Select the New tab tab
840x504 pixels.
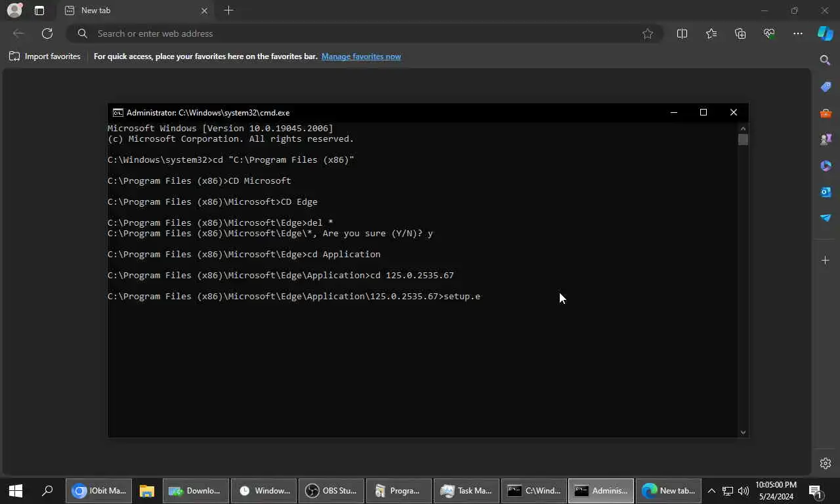tap(135, 10)
